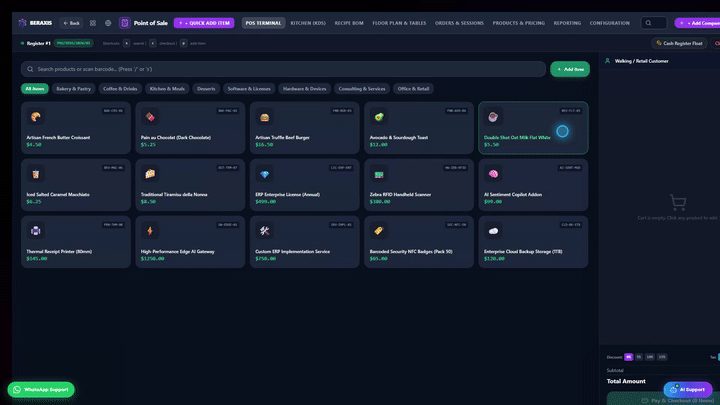Screen dimensions: 720x405
Task: Open the Orders & Sessions tab
Action: (459, 23)
